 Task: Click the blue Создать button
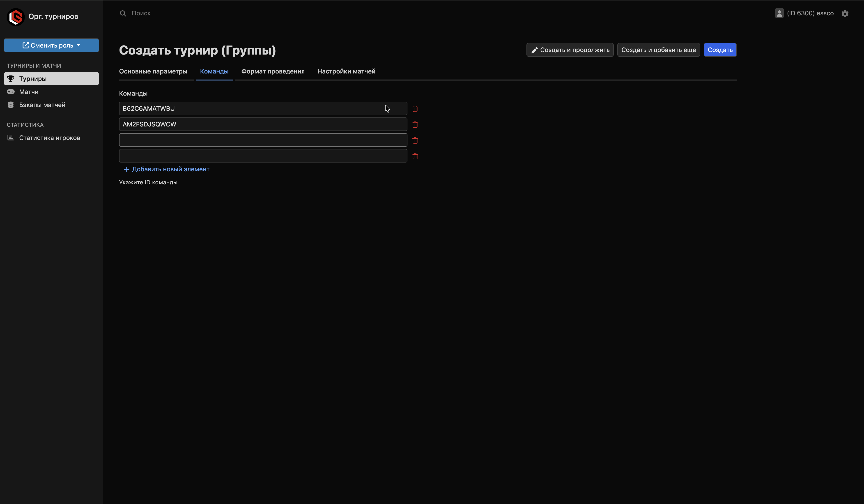[x=720, y=50]
